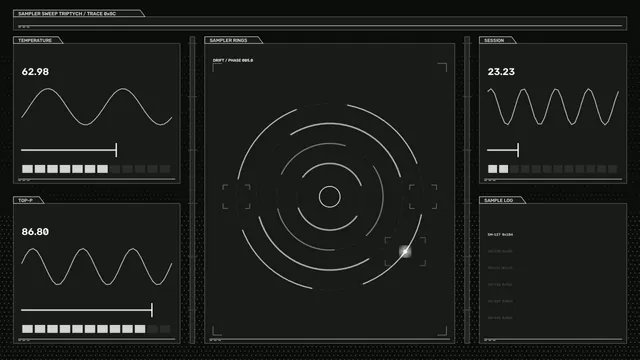Select the SAMPLER SWEEP TRIPTYCH title tab
The height and width of the screenshot is (360, 640).
[x=79, y=13]
